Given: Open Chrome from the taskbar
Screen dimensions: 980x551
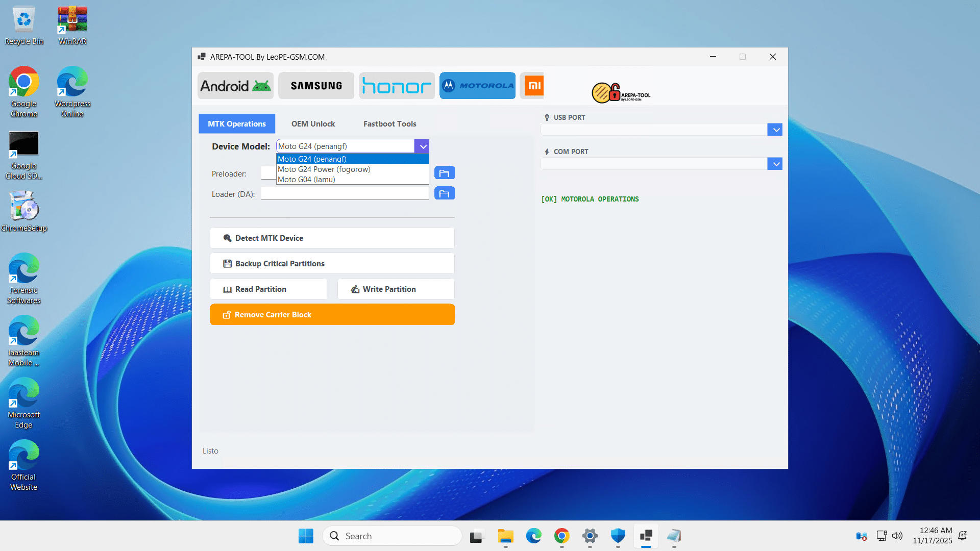Looking at the screenshot, I should (561, 536).
